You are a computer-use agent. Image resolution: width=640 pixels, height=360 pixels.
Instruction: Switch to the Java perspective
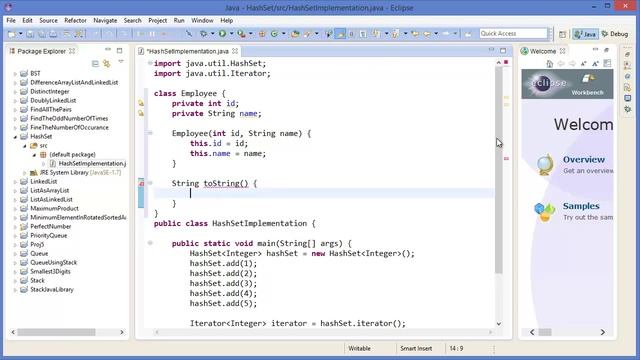click(585, 34)
